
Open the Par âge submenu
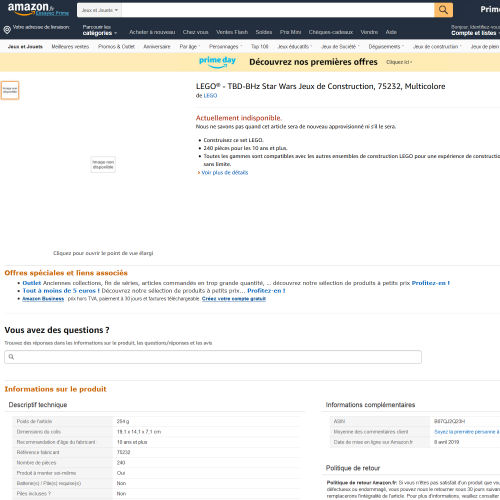189,47
